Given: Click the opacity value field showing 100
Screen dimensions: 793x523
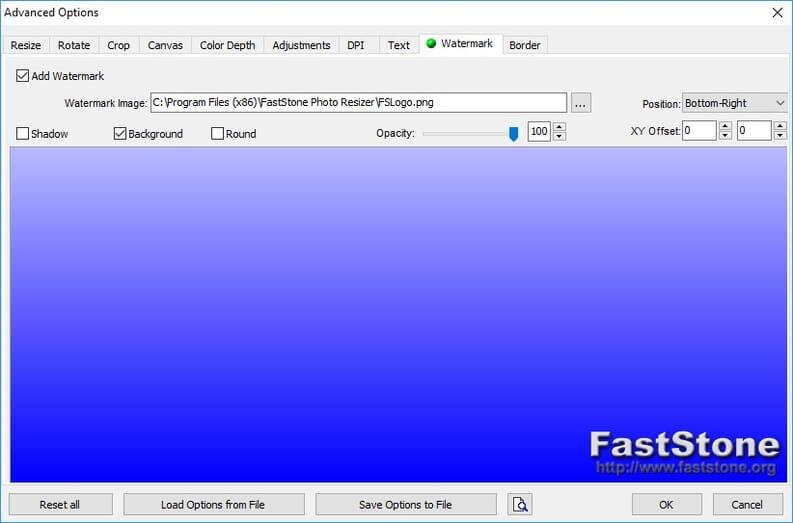Looking at the screenshot, I should click(539, 132).
